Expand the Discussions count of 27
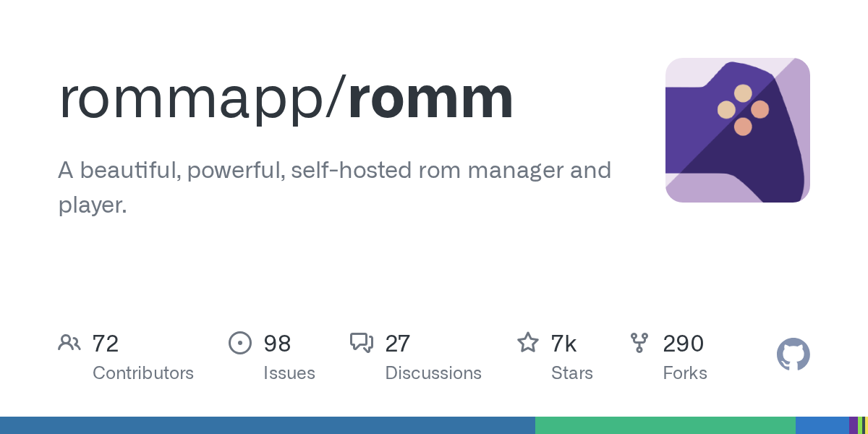This screenshot has height=434, width=868. click(398, 344)
